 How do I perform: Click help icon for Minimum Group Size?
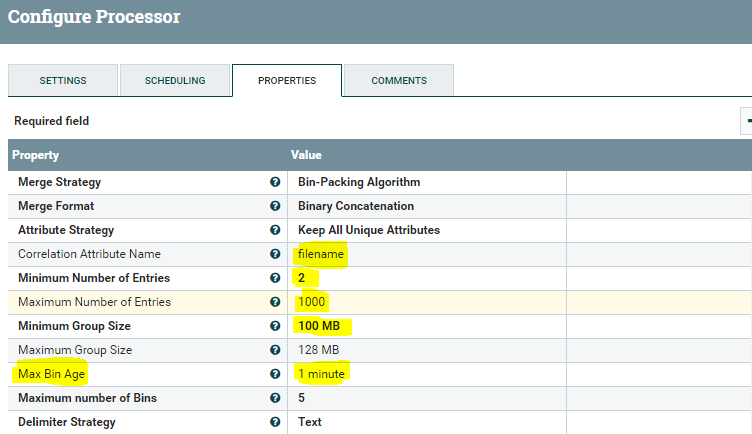click(274, 327)
